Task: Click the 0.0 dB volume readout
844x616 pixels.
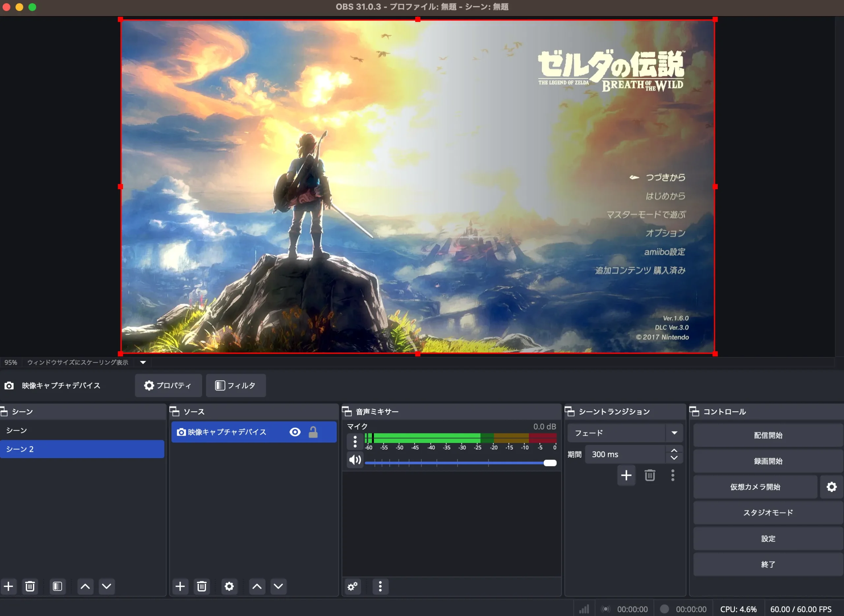Action: click(545, 426)
